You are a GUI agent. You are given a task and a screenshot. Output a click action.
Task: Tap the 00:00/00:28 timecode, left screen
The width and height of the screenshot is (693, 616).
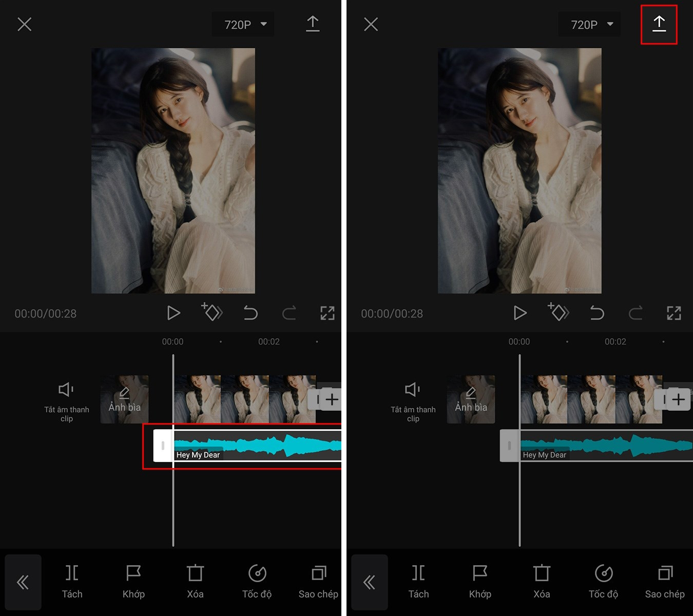(45, 314)
